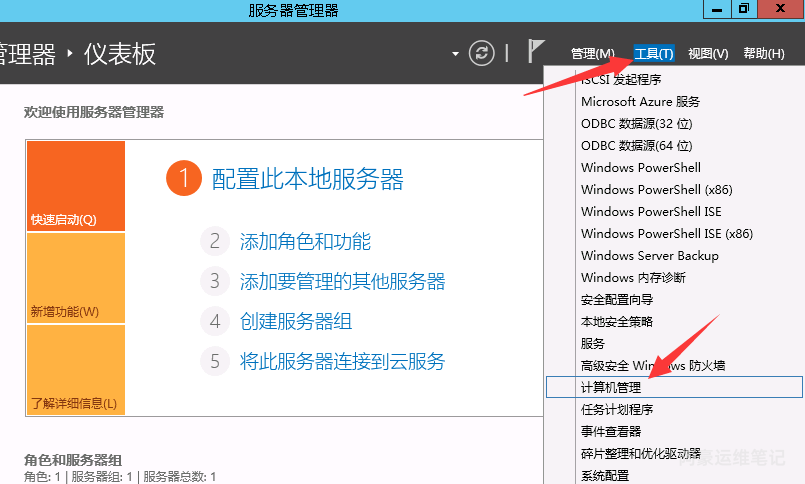Click 欢迎使用服务器管理器 heading text
Image resolution: width=805 pixels, height=484 pixels.
click(94, 112)
